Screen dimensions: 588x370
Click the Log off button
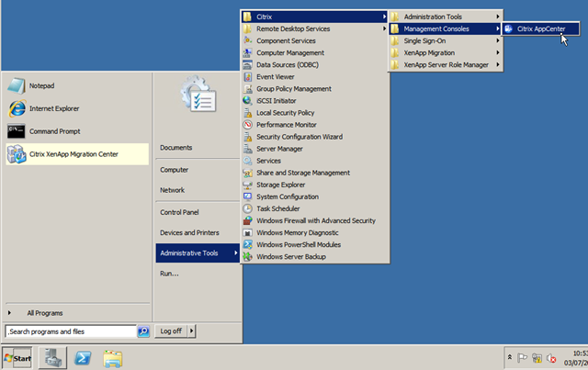pos(171,331)
